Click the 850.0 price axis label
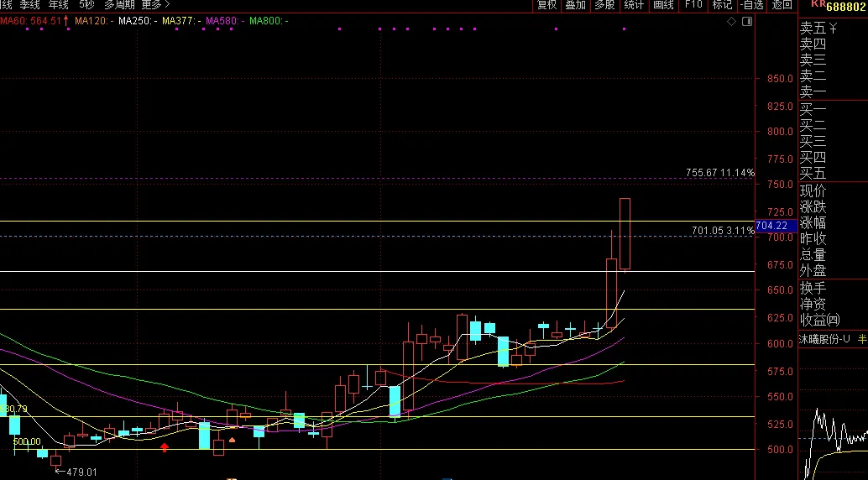 click(x=780, y=79)
